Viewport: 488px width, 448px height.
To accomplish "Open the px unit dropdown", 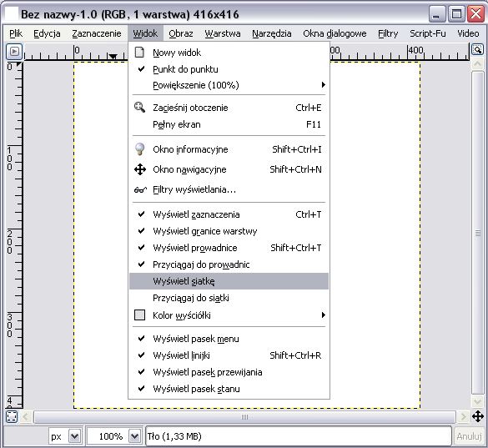I will 74,436.
